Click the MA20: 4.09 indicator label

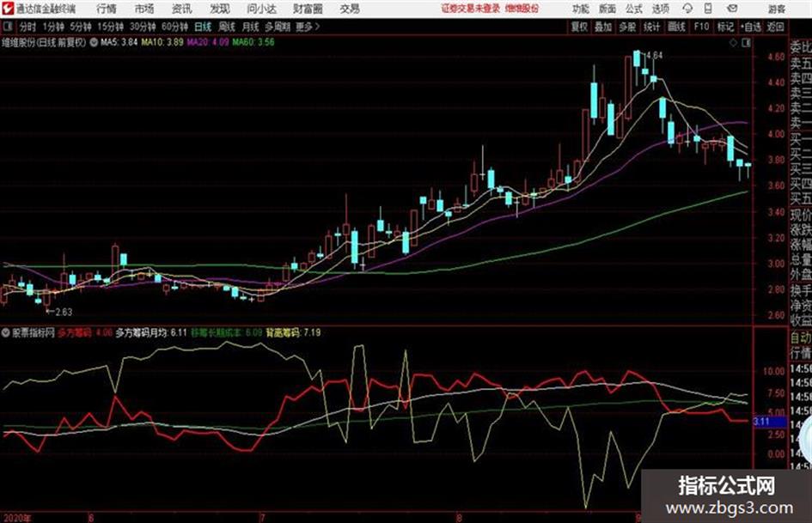[208, 42]
